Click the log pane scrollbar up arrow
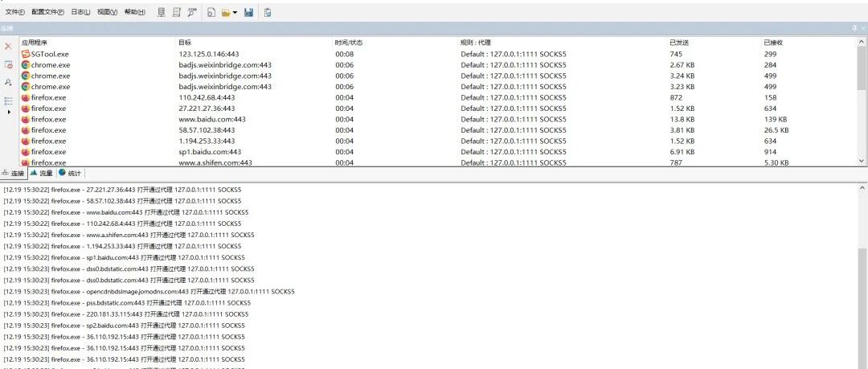868x369 pixels. coord(862,188)
